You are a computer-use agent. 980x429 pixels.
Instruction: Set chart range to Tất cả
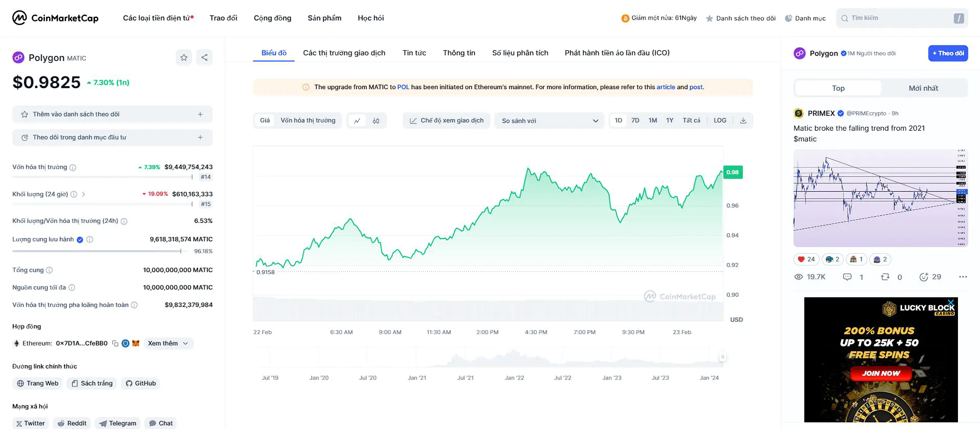click(x=692, y=120)
